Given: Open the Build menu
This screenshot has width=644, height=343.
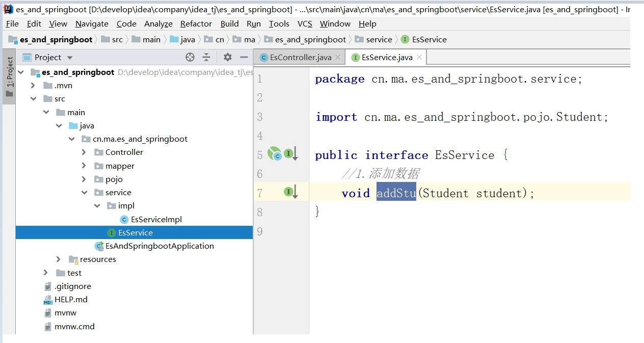Looking at the screenshot, I should point(230,23).
